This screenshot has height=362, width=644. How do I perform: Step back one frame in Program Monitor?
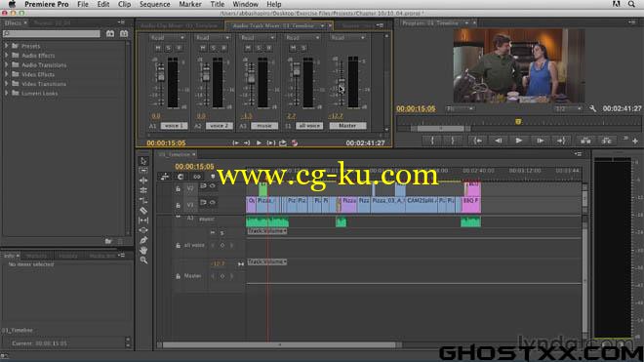coord(499,141)
